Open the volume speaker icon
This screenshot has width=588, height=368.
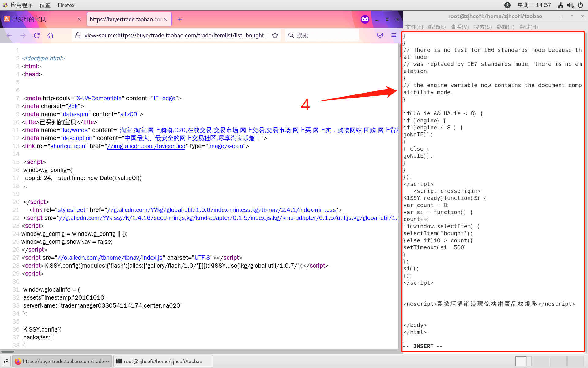pyautogui.click(x=570, y=5)
